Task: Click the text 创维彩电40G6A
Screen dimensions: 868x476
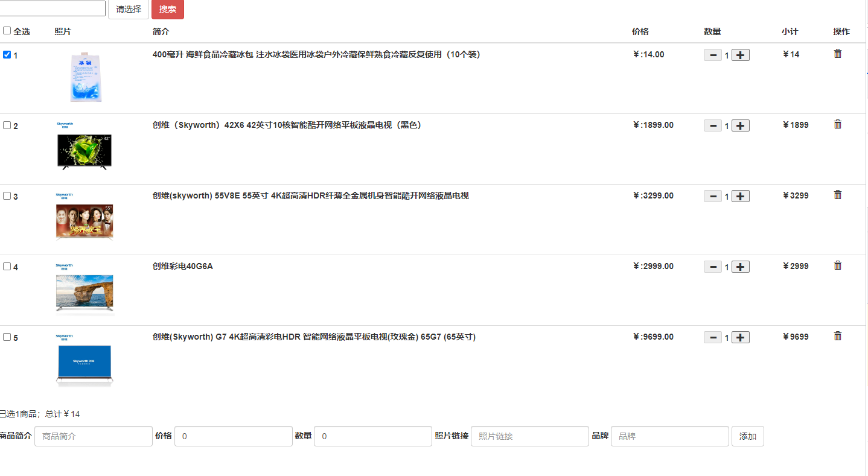Action: (x=183, y=266)
